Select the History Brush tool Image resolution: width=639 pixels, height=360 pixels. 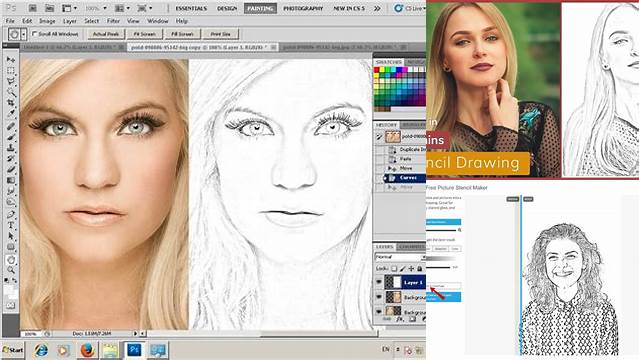pyautogui.click(x=11, y=158)
